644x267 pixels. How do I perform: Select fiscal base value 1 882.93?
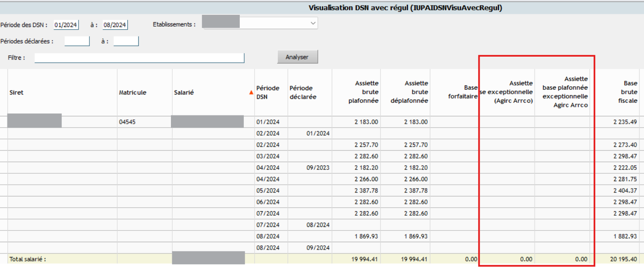[625, 236]
